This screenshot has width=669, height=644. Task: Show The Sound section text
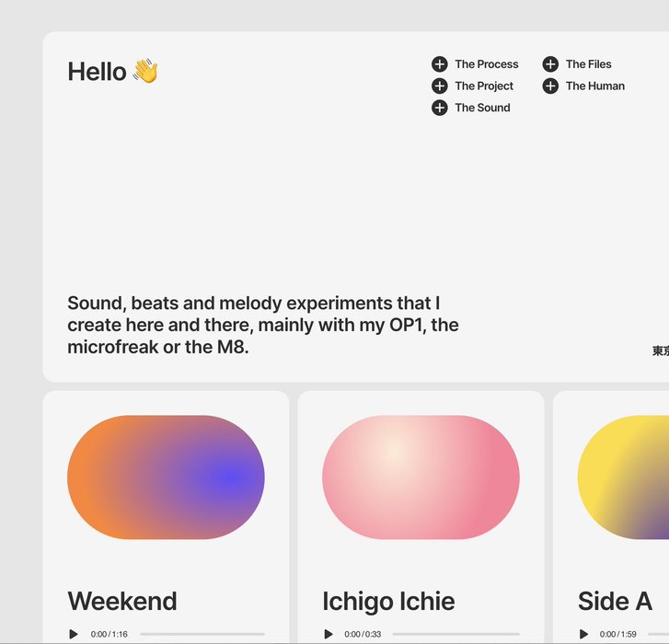click(482, 108)
